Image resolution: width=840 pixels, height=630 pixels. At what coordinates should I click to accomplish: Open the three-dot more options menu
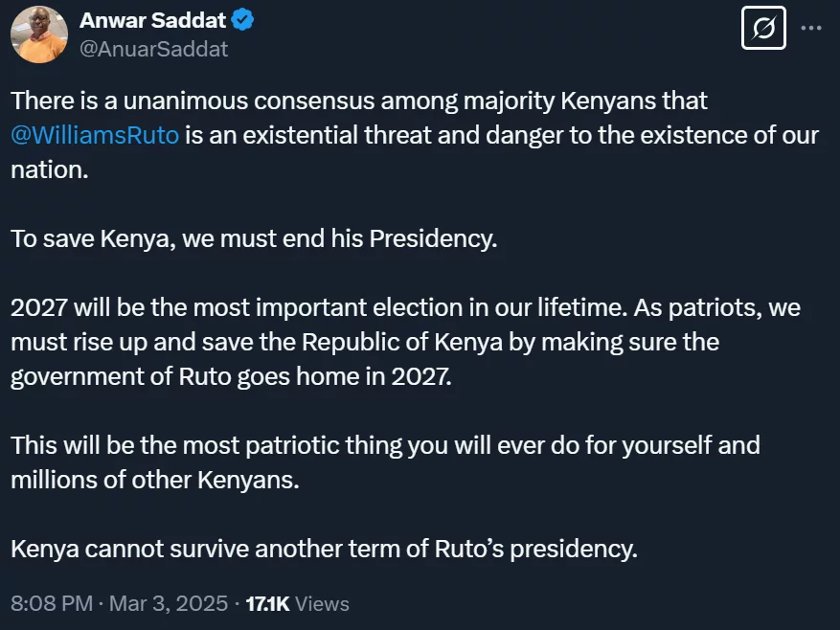coord(811,29)
